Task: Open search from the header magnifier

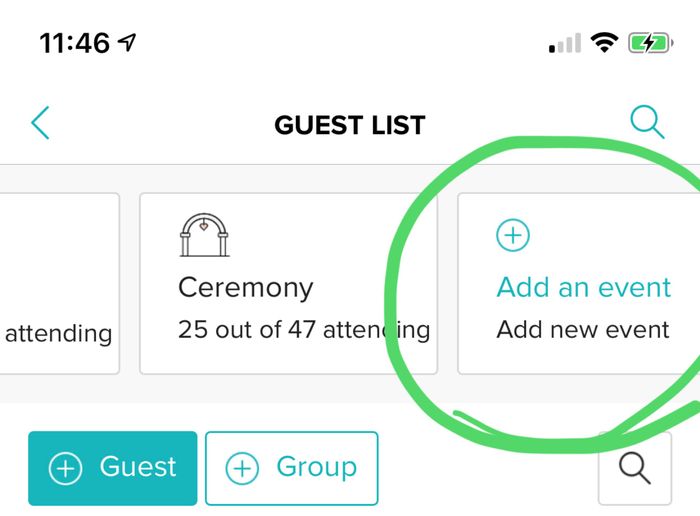Action: (x=647, y=123)
